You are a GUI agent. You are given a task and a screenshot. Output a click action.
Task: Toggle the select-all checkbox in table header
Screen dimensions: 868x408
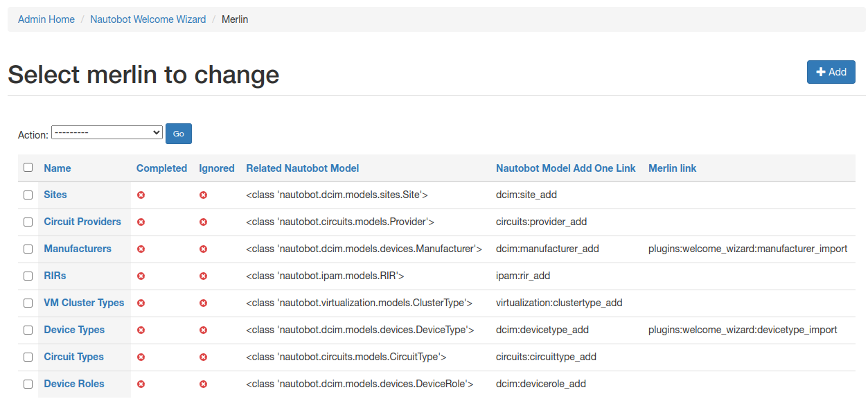[28, 168]
